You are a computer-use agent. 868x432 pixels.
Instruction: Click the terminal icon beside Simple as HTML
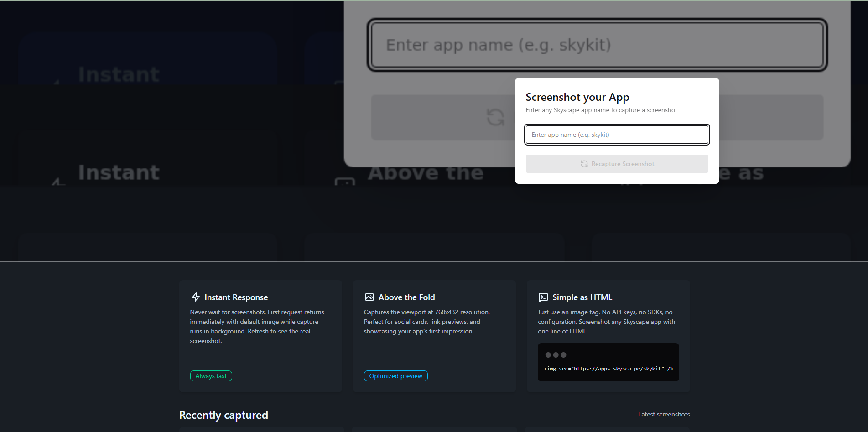tap(543, 297)
